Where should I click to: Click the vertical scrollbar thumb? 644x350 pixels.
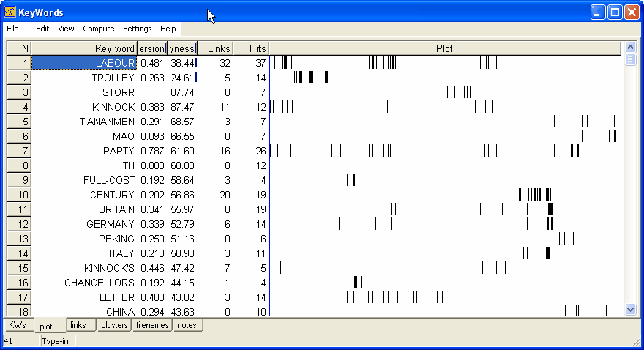(630, 59)
